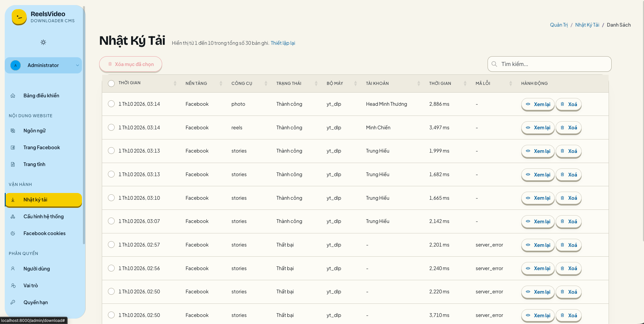Click the Bảng điều khiển home icon

[13, 96]
